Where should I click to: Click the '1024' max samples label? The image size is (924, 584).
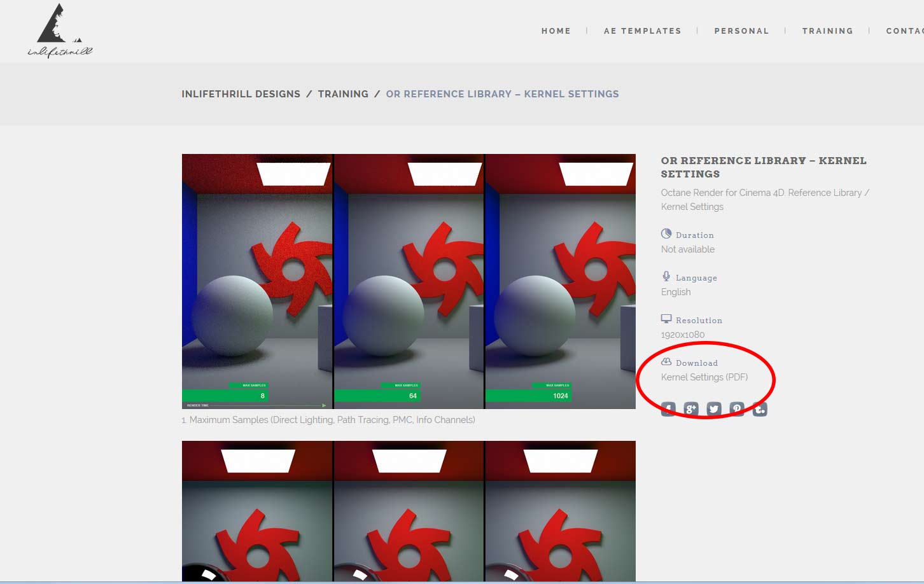[x=561, y=396]
